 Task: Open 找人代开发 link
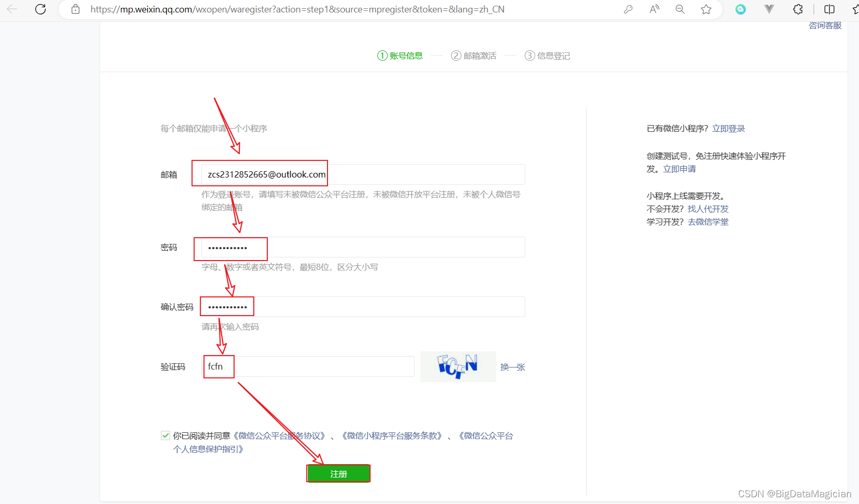pyautogui.click(x=708, y=209)
